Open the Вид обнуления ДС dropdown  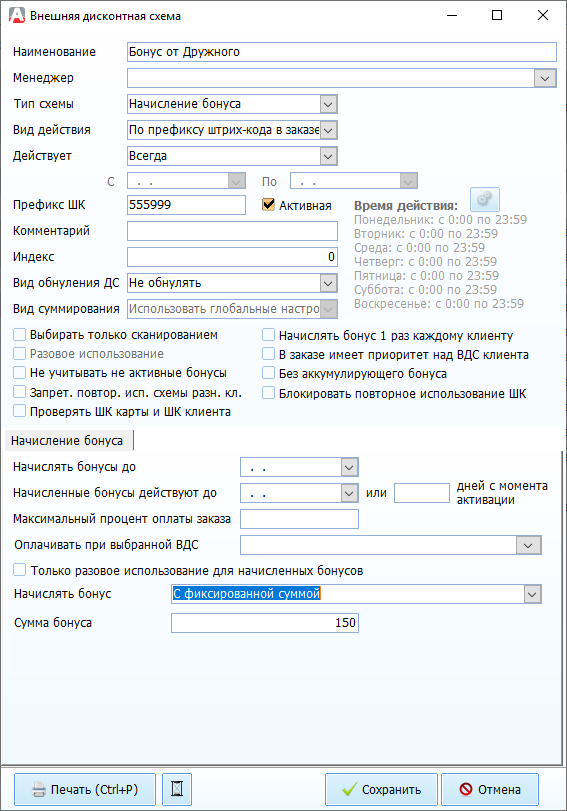[x=328, y=283]
